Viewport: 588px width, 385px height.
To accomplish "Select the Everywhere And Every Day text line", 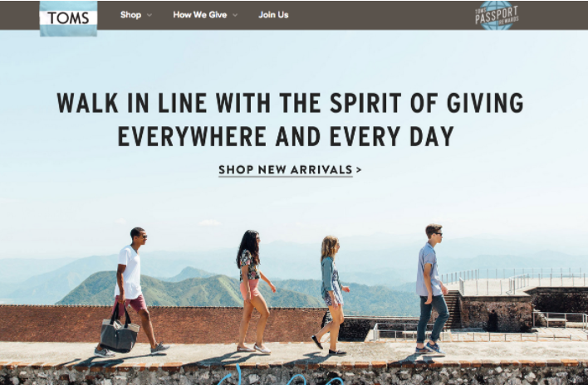I will [x=286, y=136].
